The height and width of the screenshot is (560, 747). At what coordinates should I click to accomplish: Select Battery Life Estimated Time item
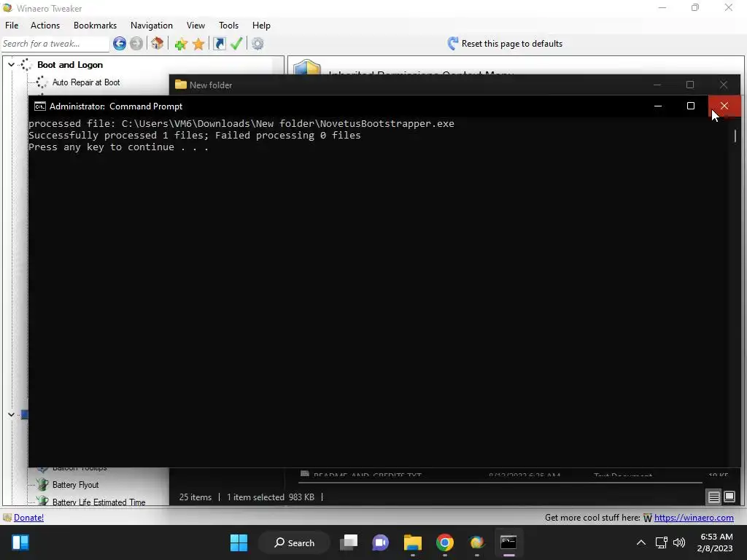click(98, 502)
